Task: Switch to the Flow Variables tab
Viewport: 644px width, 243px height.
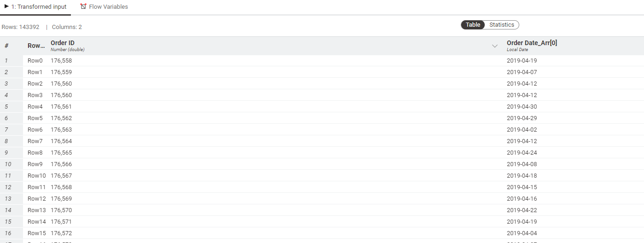Action: tap(104, 7)
